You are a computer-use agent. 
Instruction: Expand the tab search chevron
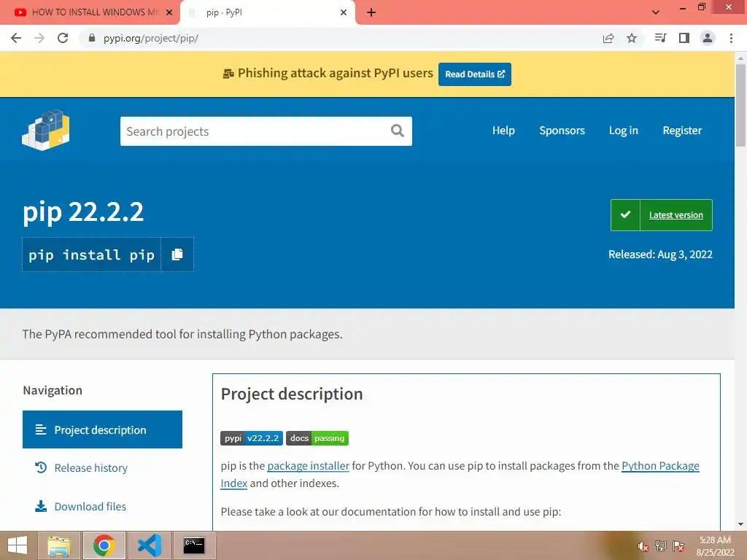[x=656, y=12]
